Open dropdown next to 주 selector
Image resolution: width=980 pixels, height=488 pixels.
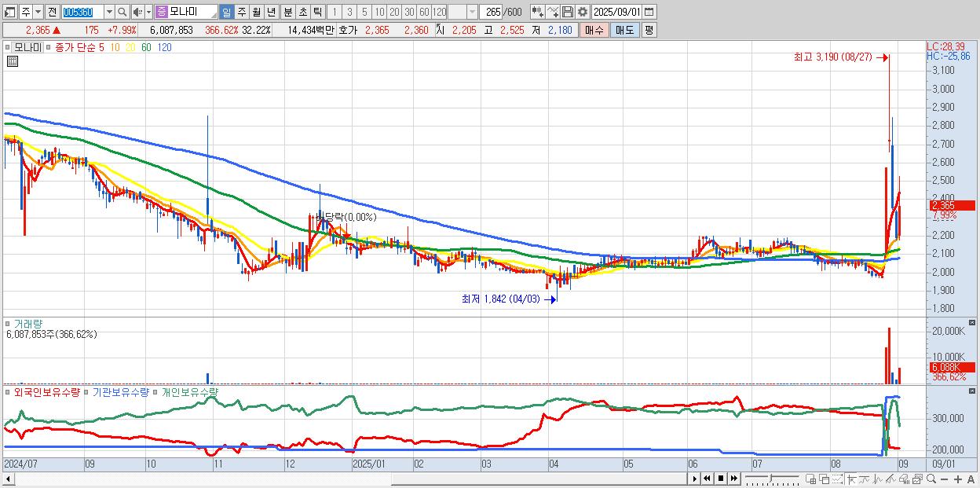tap(38, 12)
